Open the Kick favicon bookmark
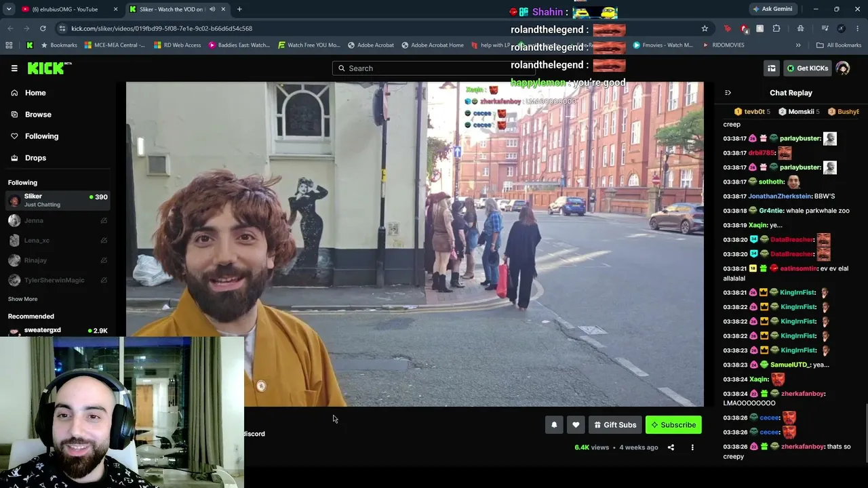Image resolution: width=868 pixels, height=488 pixels. [x=30, y=45]
